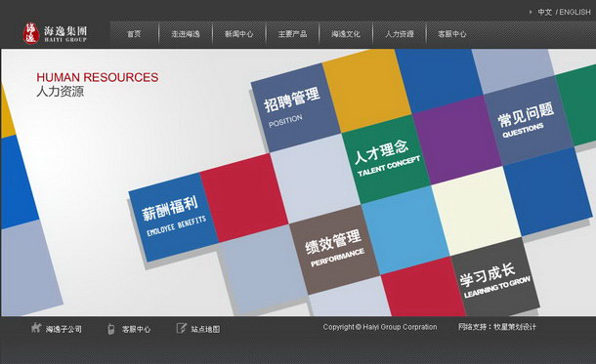Open the top-bar 客服中心 navigation item
Image resolution: width=596 pixels, height=364 pixels.
click(x=452, y=34)
